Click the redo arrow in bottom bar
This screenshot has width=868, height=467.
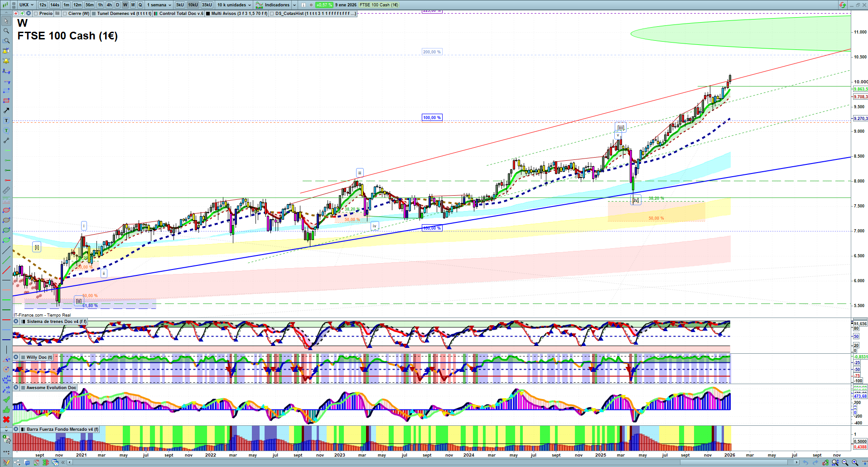click(x=815, y=462)
